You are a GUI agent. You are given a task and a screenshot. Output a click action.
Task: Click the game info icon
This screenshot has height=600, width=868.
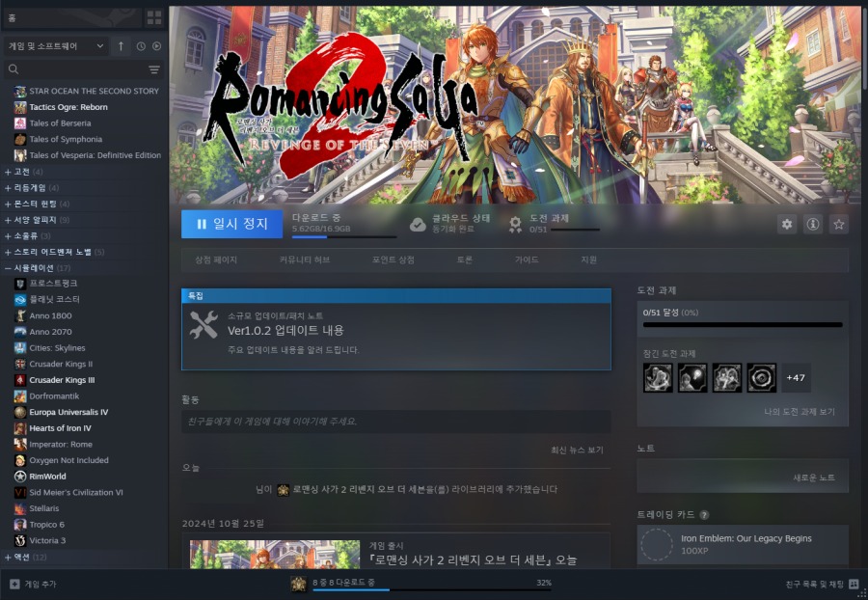pos(813,224)
